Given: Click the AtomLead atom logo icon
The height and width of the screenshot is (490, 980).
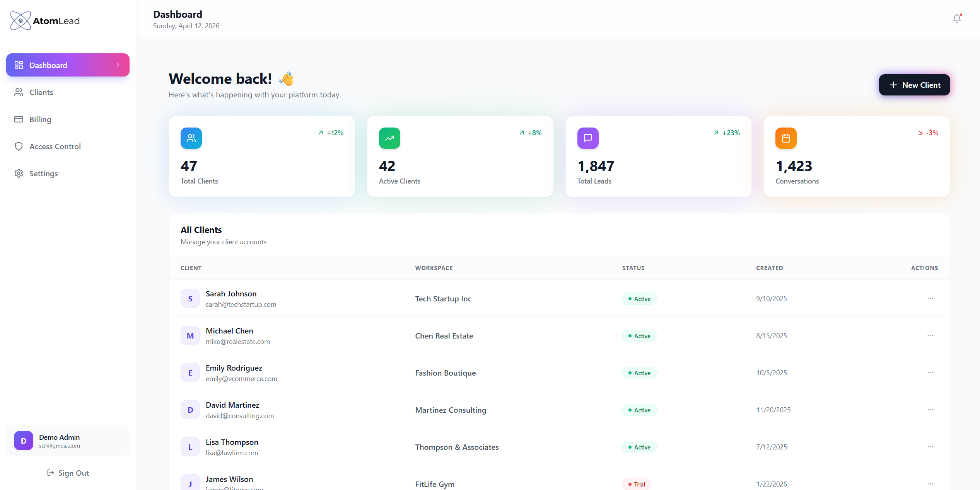Looking at the screenshot, I should click(20, 20).
